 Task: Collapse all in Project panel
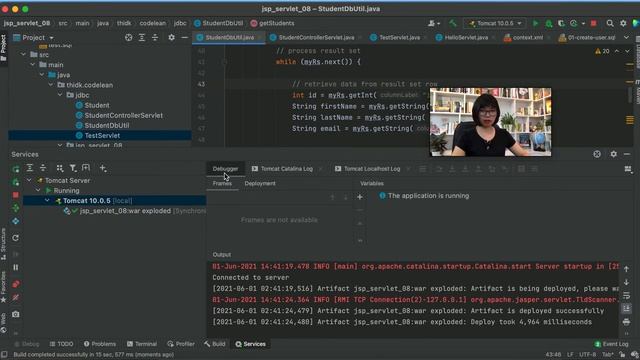155,38
